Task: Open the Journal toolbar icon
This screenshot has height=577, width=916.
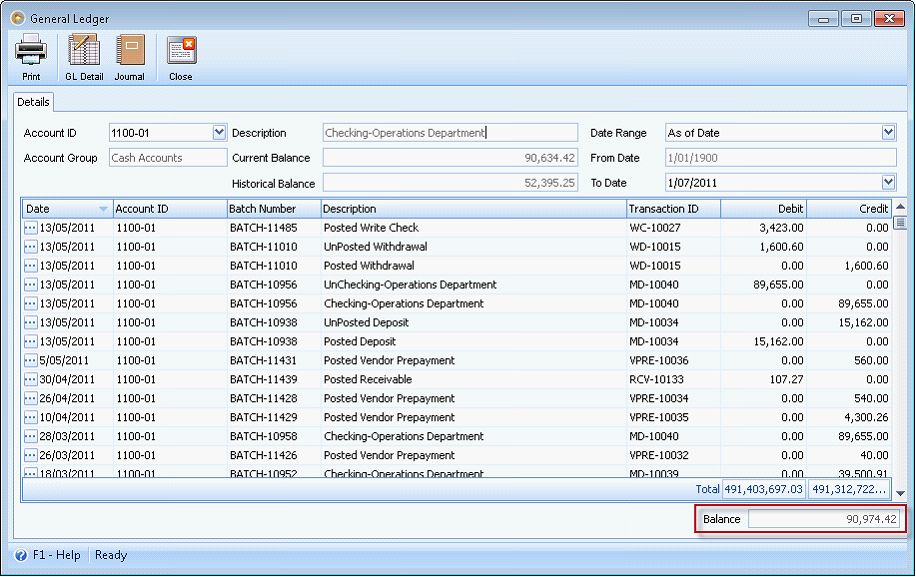Action: pos(129,57)
